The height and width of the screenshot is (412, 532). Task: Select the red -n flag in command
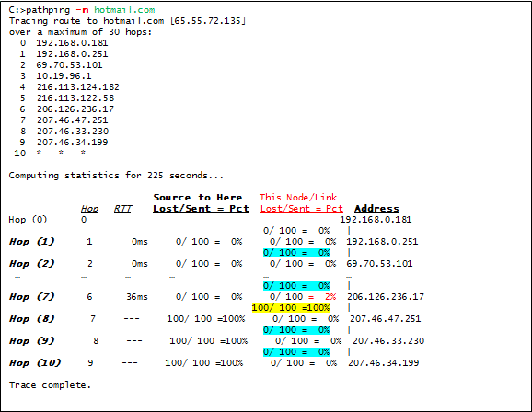(82, 10)
